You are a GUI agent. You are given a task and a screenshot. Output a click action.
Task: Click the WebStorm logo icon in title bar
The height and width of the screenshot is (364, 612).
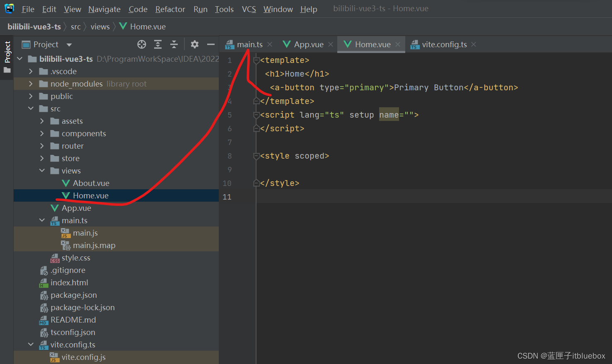pyautogui.click(x=9, y=8)
